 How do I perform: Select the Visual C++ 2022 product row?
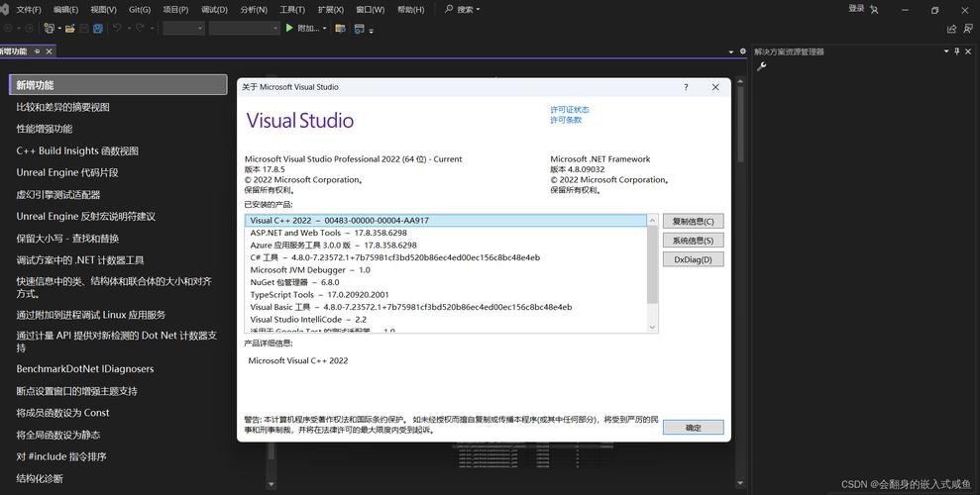[446, 221]
